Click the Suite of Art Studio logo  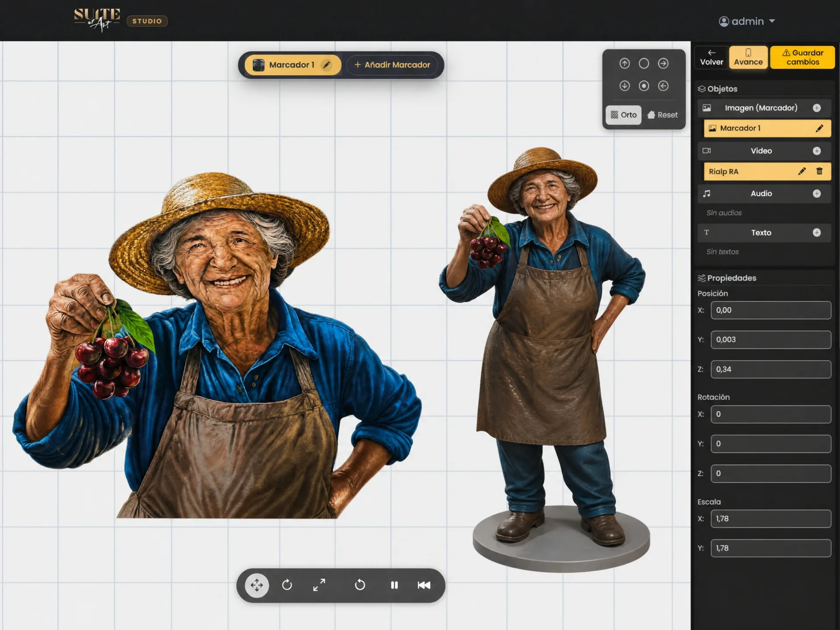(x=120, y=20)
